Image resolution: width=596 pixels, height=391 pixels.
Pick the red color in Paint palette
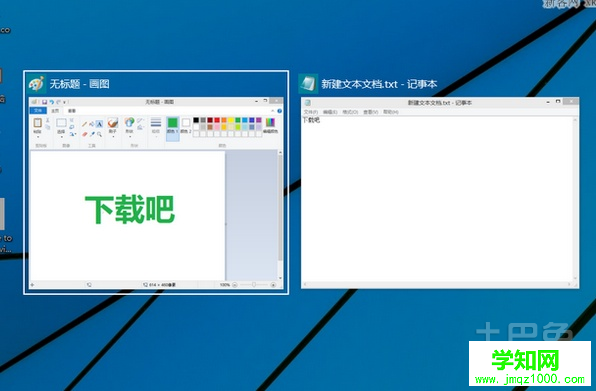coord(217,120)
